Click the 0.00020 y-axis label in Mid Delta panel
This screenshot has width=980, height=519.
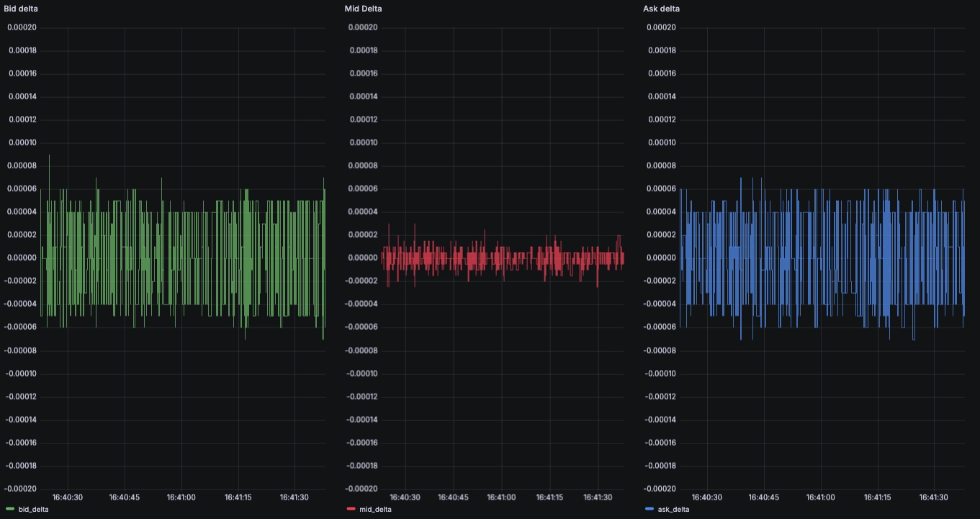click(364, 27)
